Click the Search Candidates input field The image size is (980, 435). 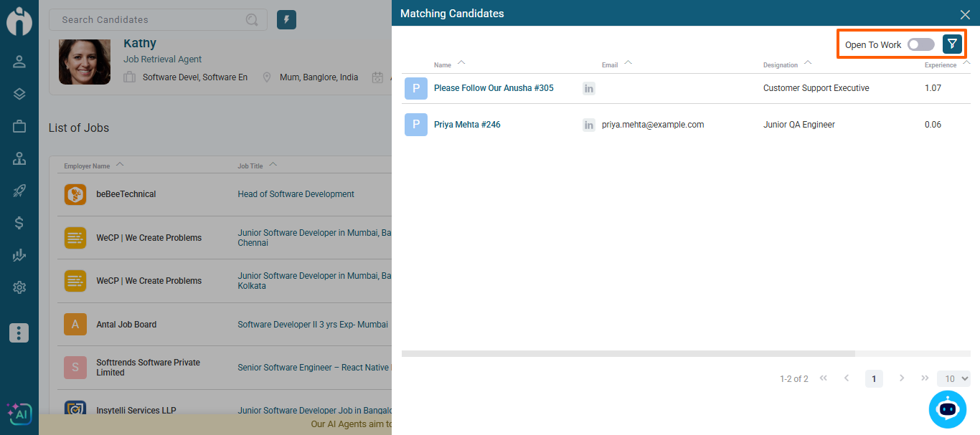pos(151,20)
